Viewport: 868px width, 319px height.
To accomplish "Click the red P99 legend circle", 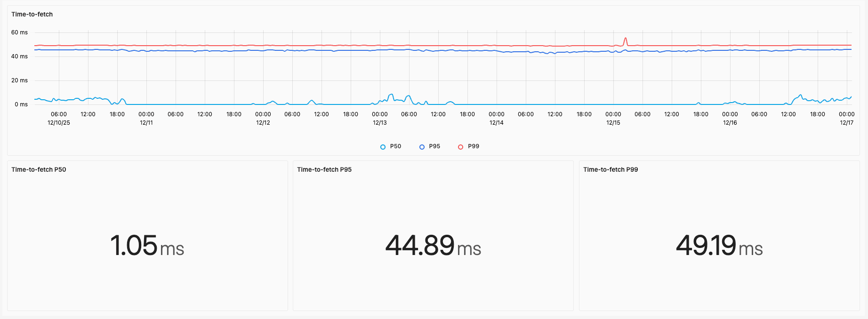I will click(460, 147).
